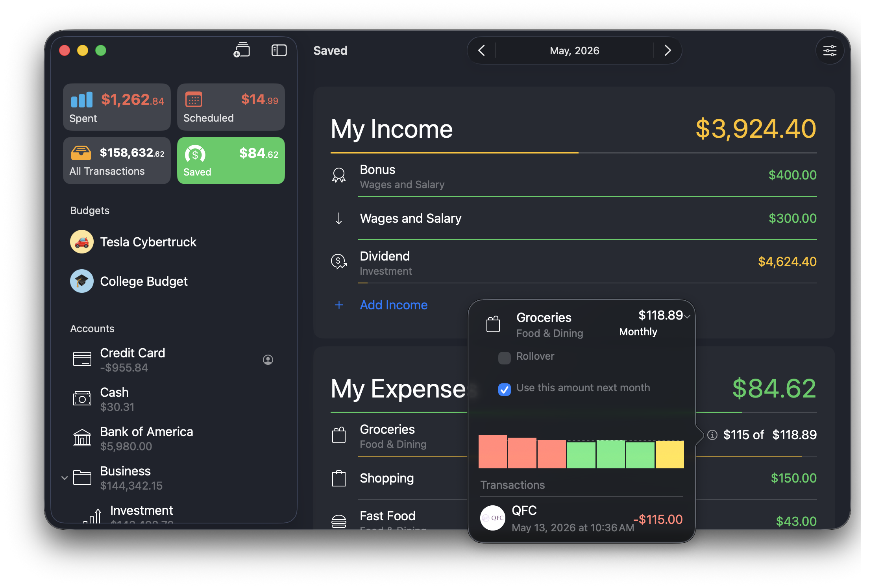Click the Shopping bag icon
The height and width of the screenshot is (588, 895).
339,478
